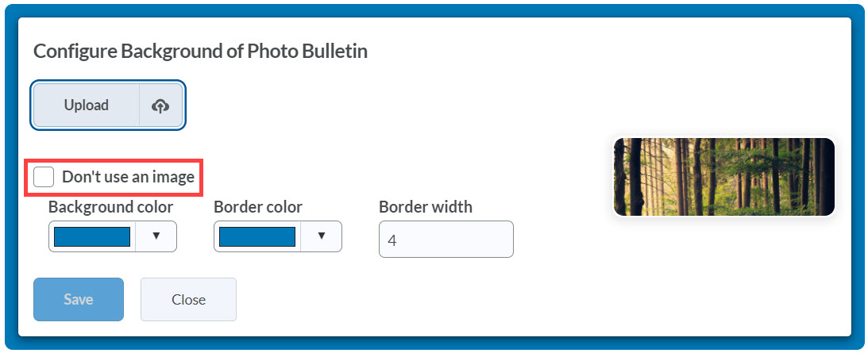Tick the Don't use an image checkbox
The image size is (868, 353).
coord(44,177)
